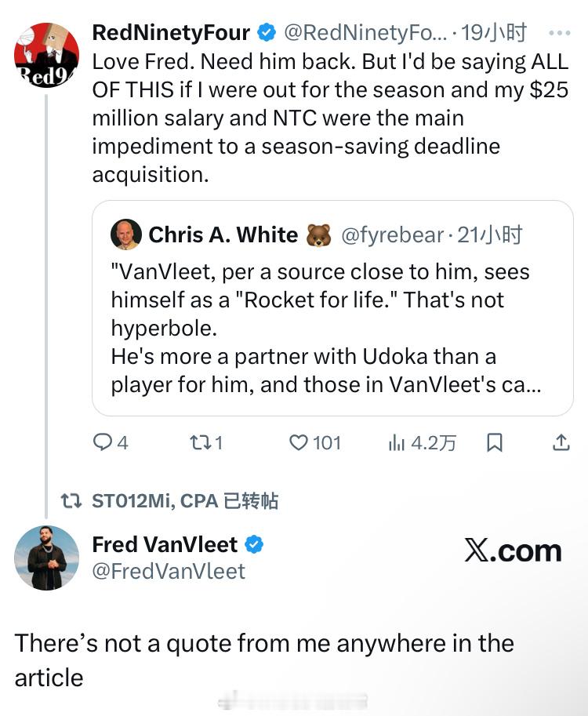Open the three-dot more options menu
The image size is (588, 716).
pyautogui.click(x=560, y=33)
